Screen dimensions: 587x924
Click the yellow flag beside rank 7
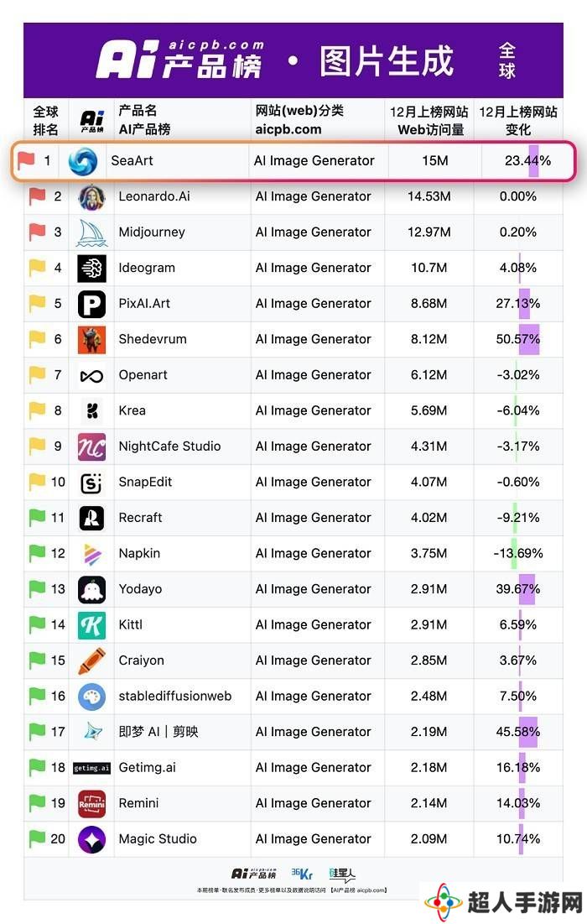click(37, 374)
